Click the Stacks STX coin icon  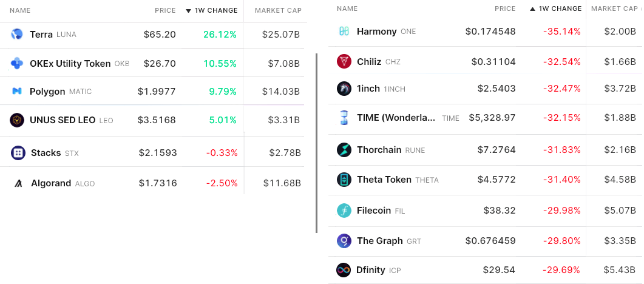[x=18, y=153]
